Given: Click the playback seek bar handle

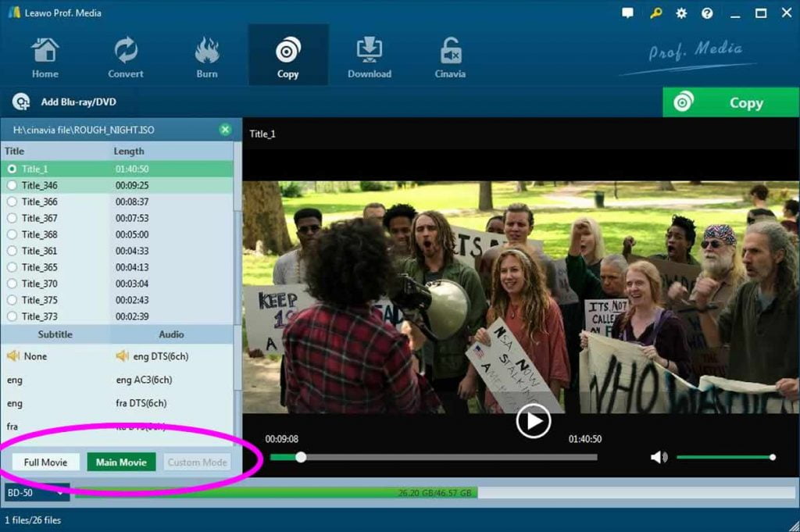Looking at the screenshot, I should coord(301,457).
